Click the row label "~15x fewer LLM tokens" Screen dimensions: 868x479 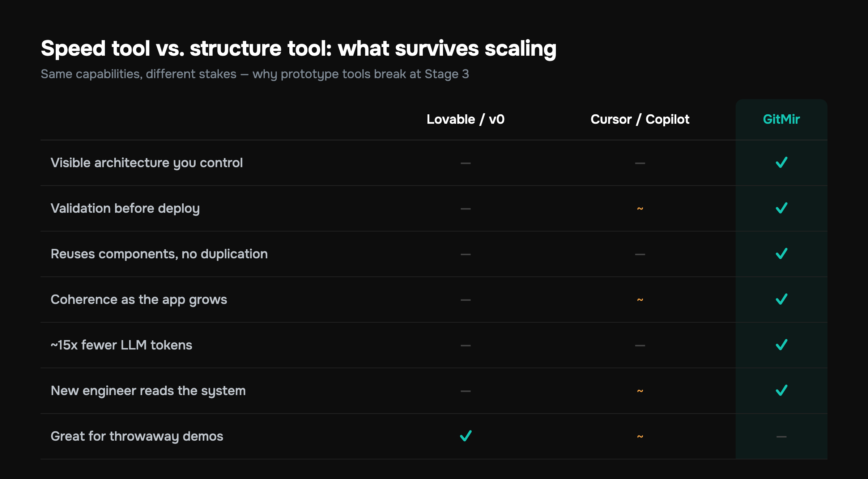click(122, 345)
